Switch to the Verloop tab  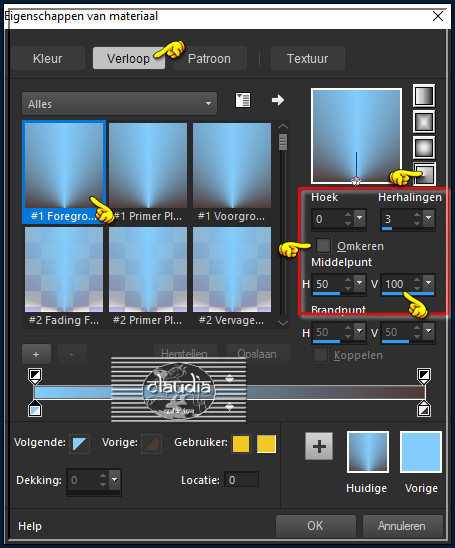click(x=129, y=58)
